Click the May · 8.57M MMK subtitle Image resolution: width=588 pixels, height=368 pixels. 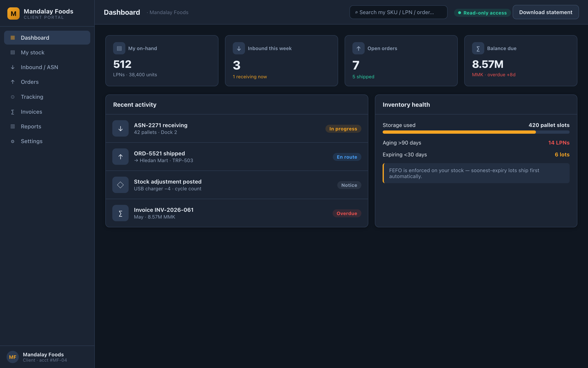click(x=155, y=217)
